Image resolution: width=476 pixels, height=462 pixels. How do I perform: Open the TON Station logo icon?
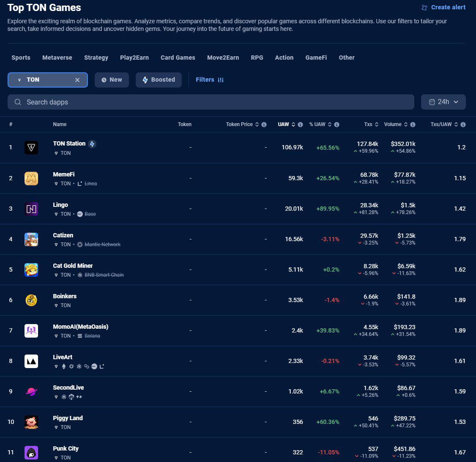click(x=31, y=148)
